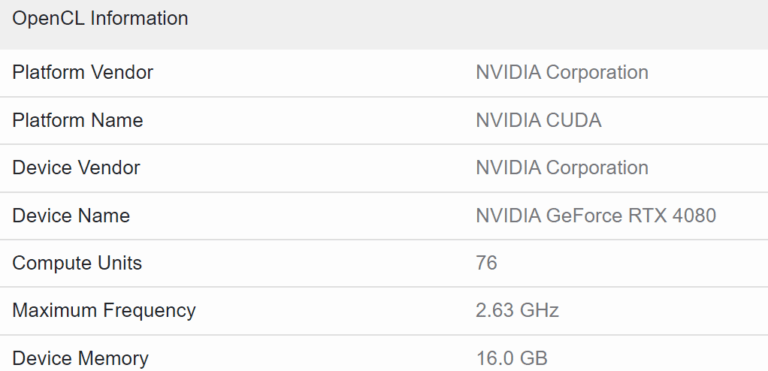This screenshot has width=768, height=371.
Task: Select the Device Name label
Action: [x=71, y=216]
